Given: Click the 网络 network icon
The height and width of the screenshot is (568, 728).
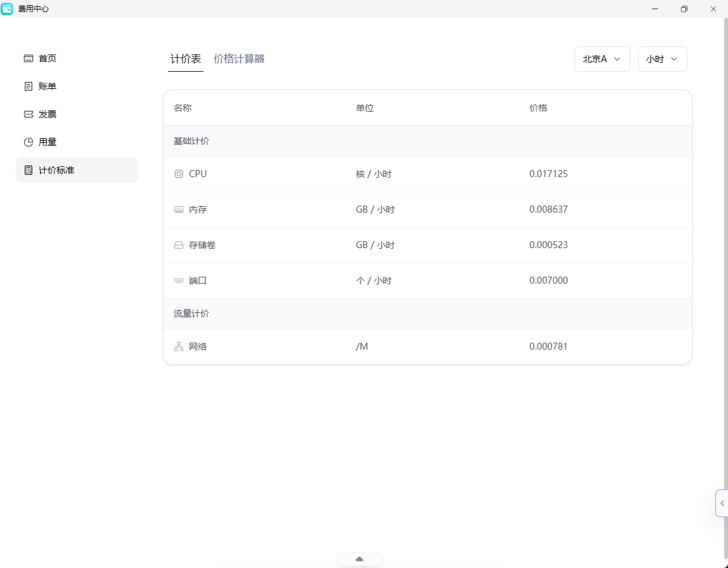Looking at the screenshot, I should [179, 347].
